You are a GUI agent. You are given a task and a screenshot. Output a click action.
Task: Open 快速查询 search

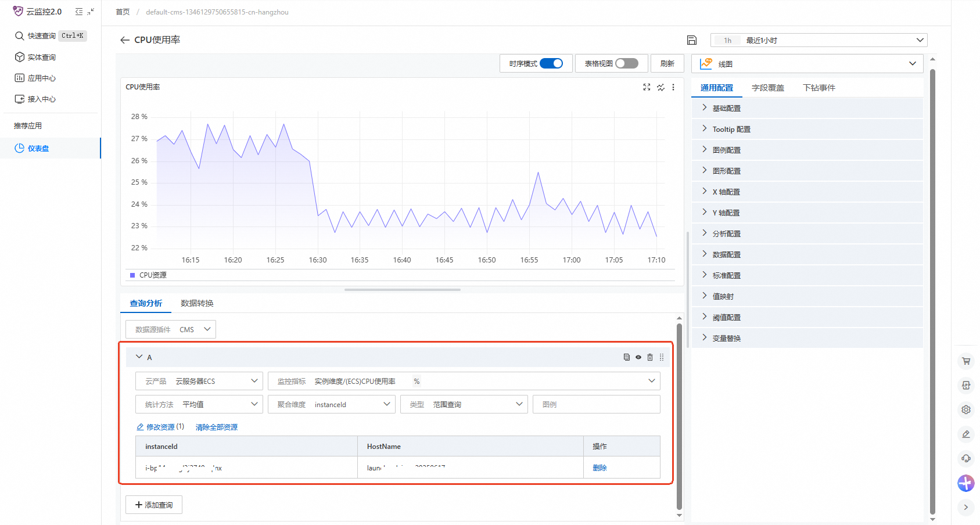51,36
